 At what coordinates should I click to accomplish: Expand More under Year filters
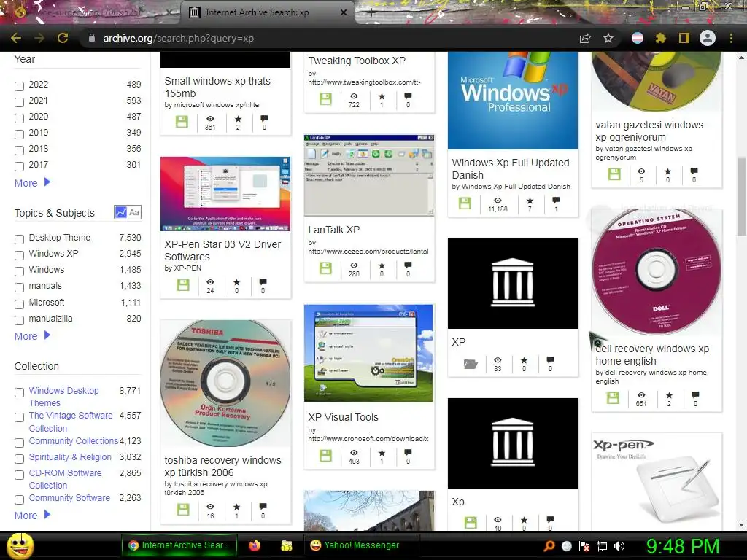point(32,183)
